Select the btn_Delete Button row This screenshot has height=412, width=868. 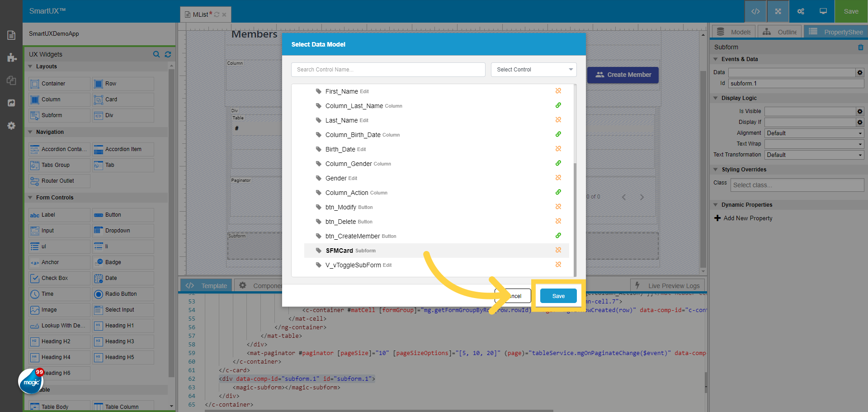[x=437, y=222]
